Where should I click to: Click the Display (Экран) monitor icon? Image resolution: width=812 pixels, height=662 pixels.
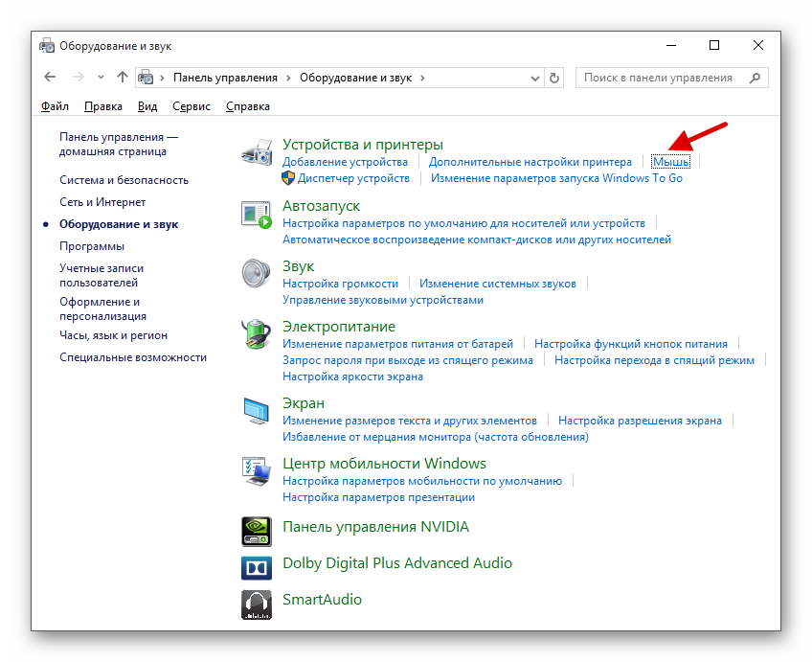257,411
